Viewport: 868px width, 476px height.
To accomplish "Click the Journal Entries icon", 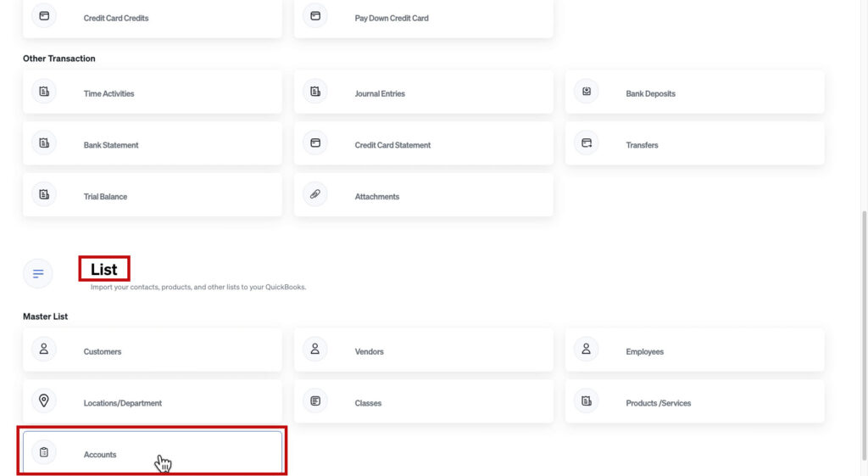I will [315, 92].
